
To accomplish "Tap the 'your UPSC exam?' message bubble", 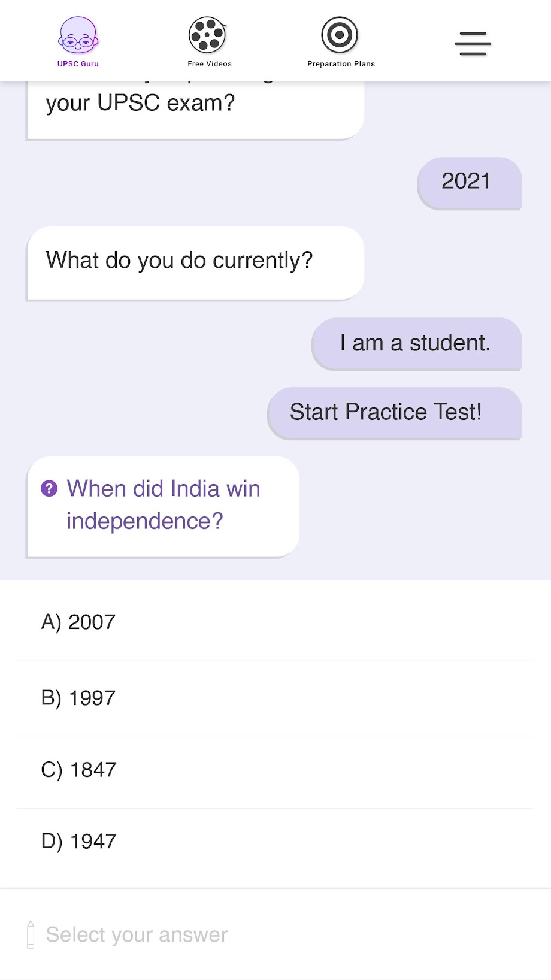I will [195, 108].
